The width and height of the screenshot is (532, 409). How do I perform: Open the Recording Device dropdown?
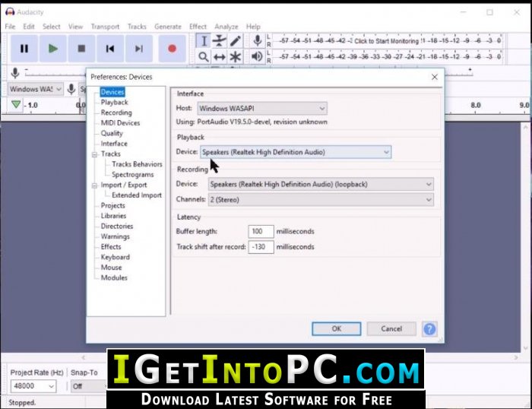[x=321, y=184]
